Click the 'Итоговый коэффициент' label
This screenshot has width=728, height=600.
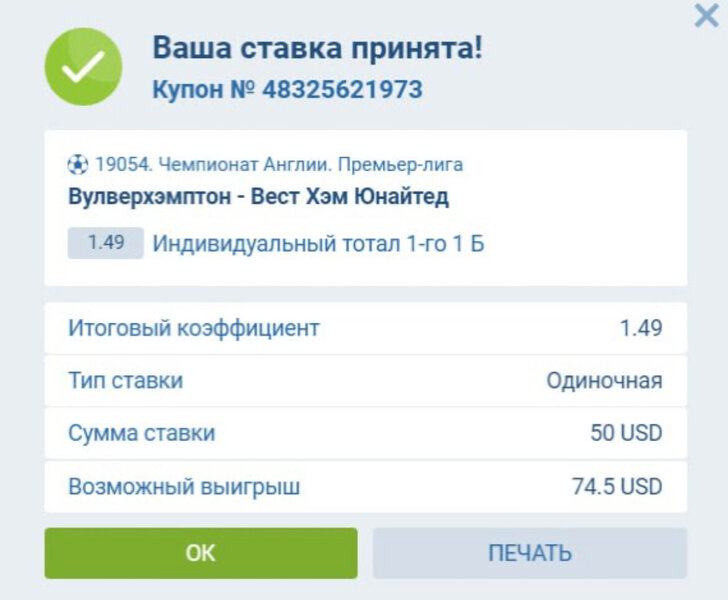(x=194, y=328)
